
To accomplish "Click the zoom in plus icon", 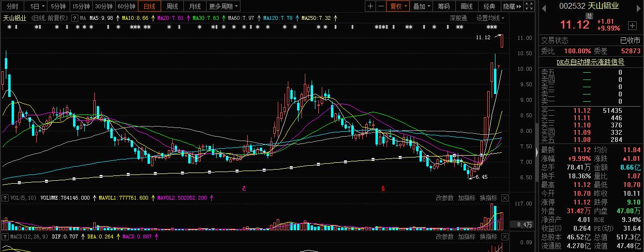I will 370,6.
